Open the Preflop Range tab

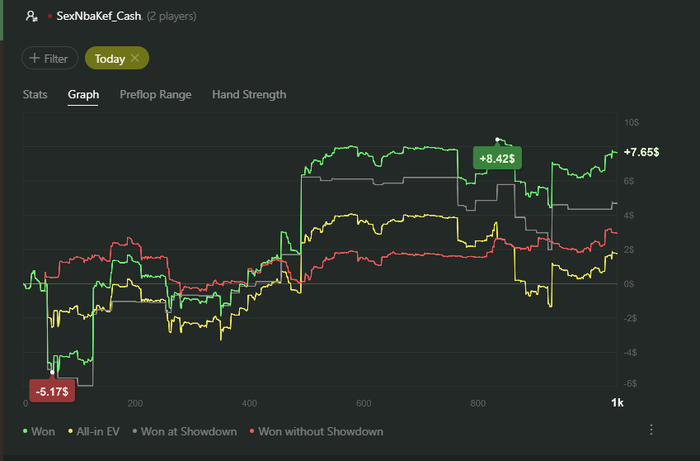click(x=155, y=95)
